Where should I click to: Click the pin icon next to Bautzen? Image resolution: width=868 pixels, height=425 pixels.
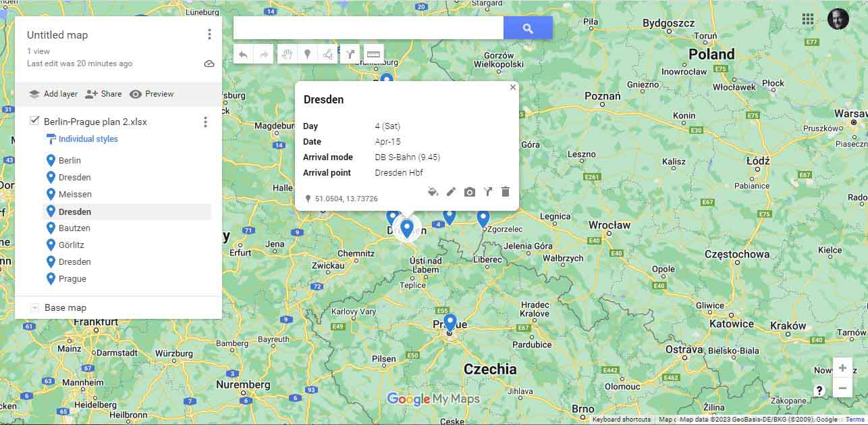51,228
